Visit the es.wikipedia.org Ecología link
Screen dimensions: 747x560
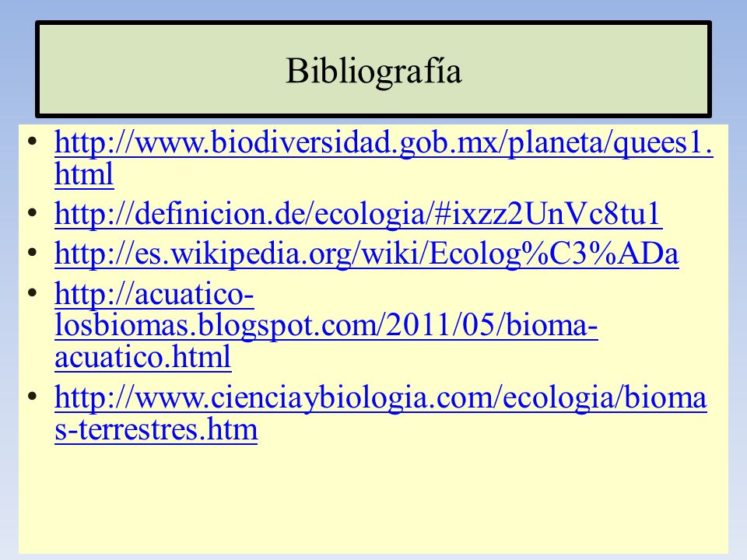[366, 254]
